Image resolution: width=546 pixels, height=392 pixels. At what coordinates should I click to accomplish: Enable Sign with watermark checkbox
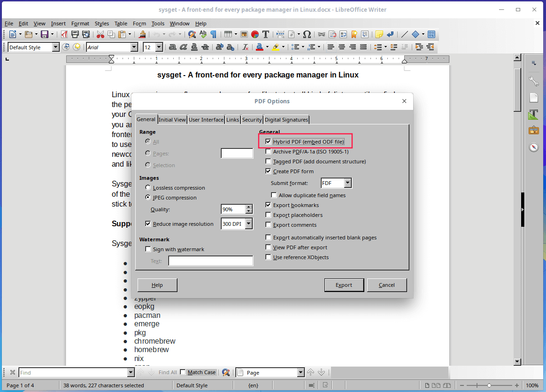tap(148, 249)
